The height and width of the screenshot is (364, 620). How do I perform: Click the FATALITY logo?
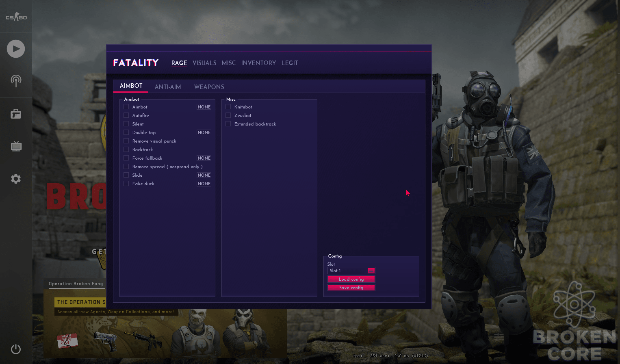(136, 63)
